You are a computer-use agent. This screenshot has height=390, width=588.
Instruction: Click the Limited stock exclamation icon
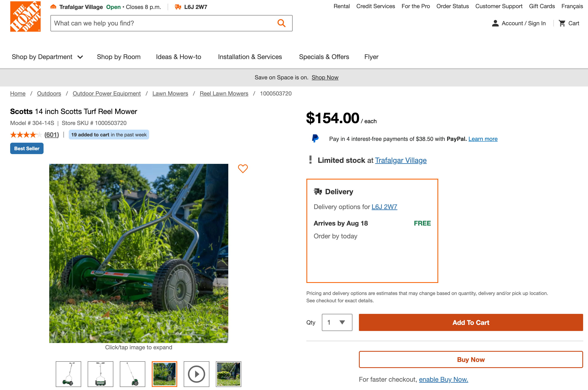click(x=310, y=160)
